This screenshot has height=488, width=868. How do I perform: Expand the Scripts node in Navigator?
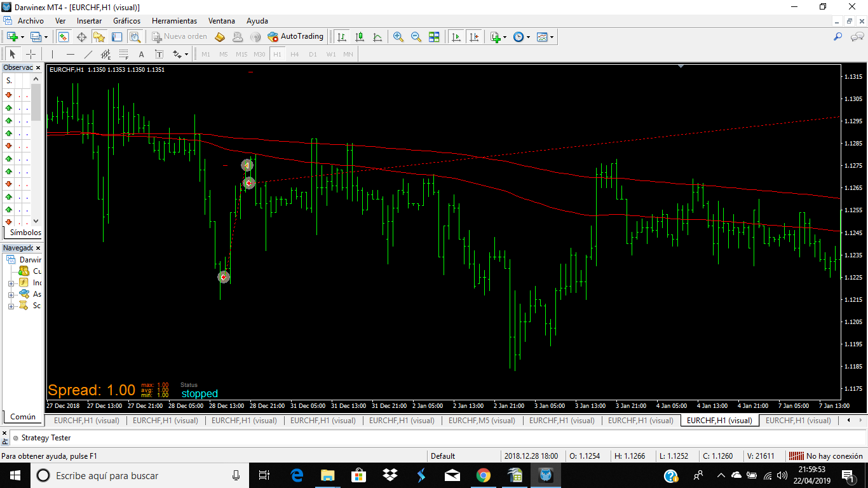coord(11,306)
